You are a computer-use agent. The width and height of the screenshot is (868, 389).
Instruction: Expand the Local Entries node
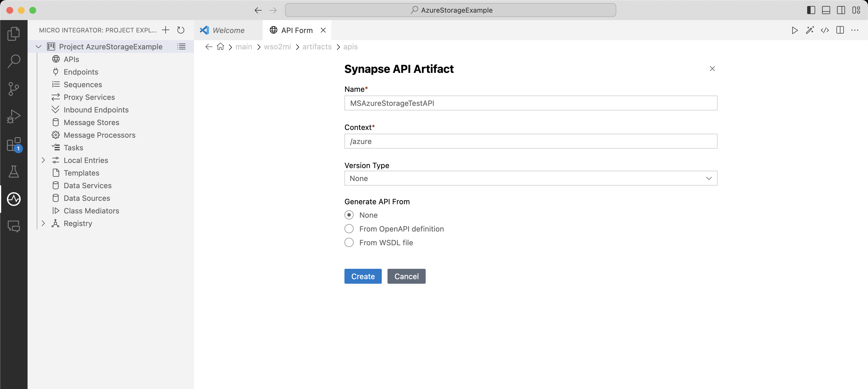click(43, 160)
